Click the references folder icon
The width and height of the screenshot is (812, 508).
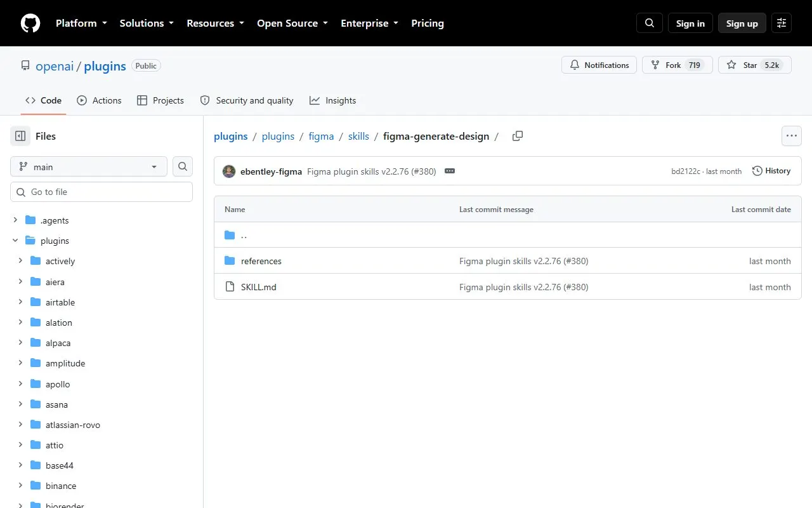pyautogui.click(x=230, y=261)
